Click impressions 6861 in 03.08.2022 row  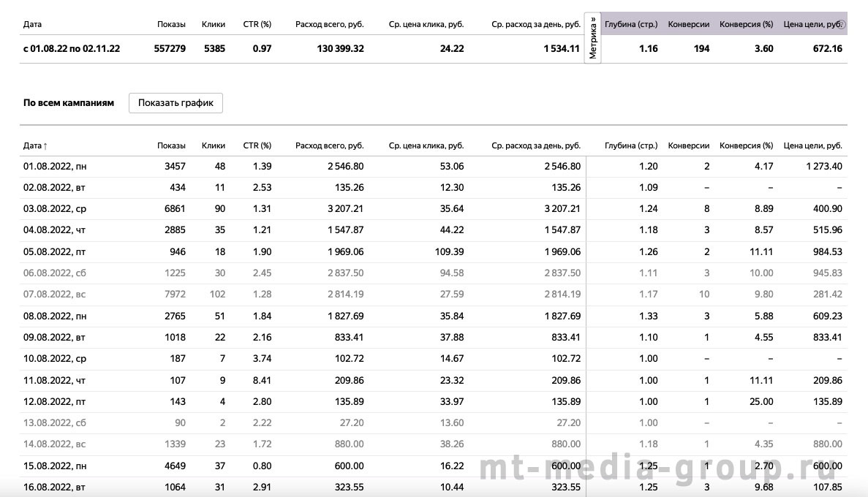pos(175,209)
